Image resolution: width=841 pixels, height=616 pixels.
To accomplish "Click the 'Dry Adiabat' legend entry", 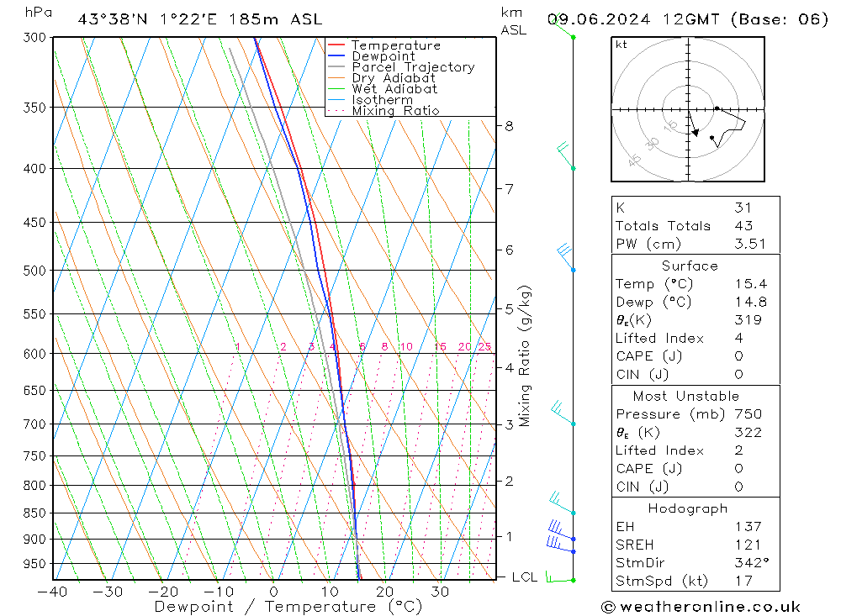I will (x=381, y=78).
